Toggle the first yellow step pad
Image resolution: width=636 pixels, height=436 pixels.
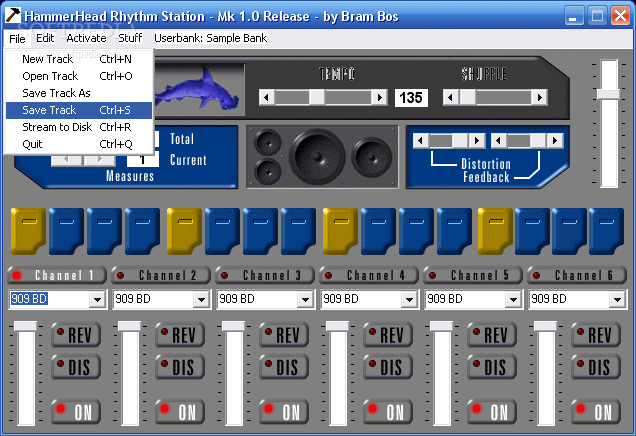point(28,231)
